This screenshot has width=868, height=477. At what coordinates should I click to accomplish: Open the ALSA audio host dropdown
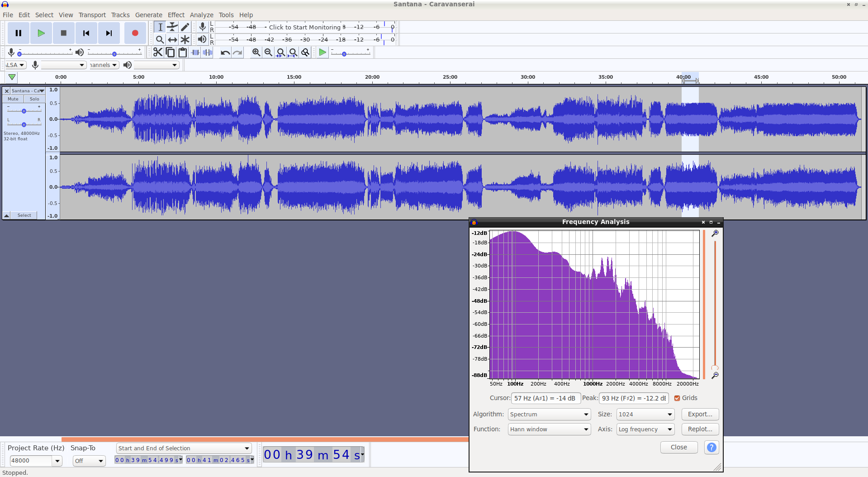[16, 65]
